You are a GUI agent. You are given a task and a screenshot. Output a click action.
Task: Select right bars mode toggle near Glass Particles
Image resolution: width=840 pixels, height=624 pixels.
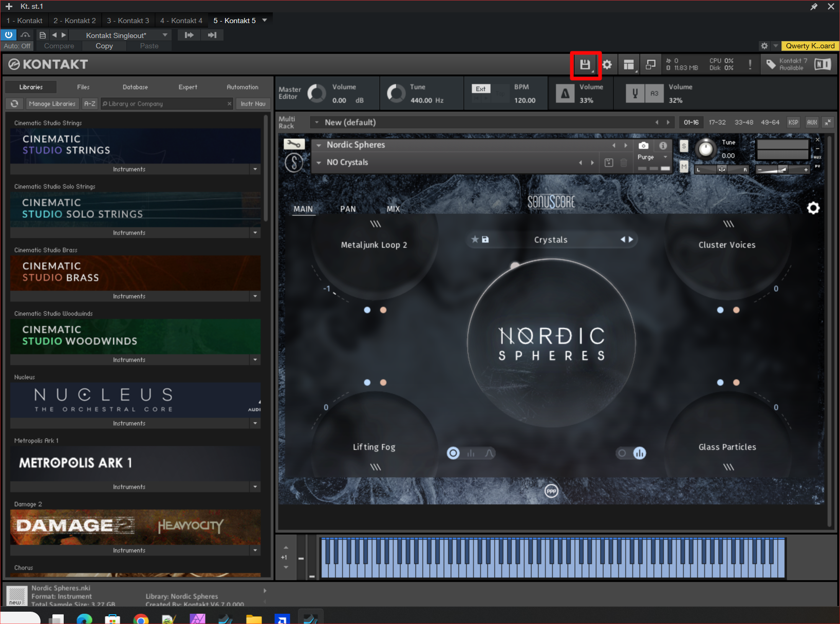[x=640, y=453]
